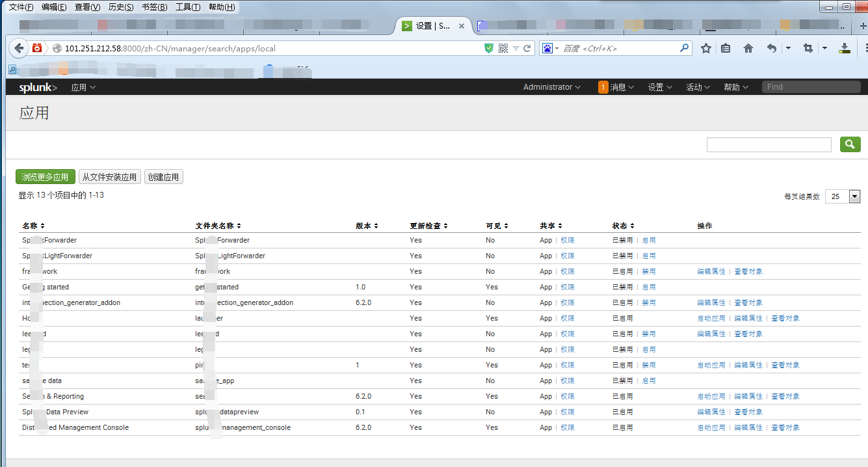Sort by 文件夹名称 column
Image resolution: width=868 pixels, height=467 pixels.
tap(218, 226)
